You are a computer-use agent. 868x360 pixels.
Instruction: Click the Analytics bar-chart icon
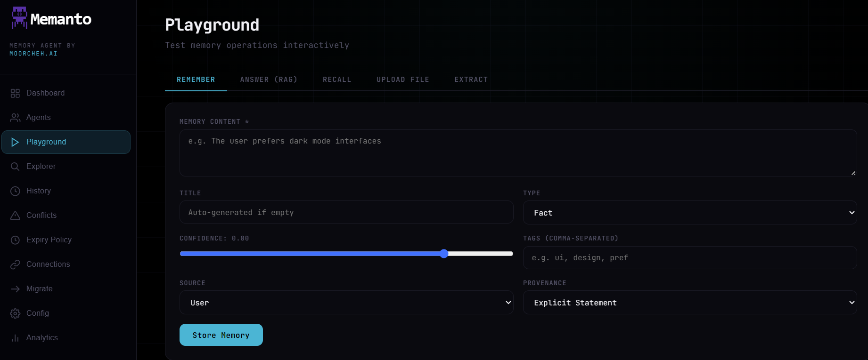point(15,338)
